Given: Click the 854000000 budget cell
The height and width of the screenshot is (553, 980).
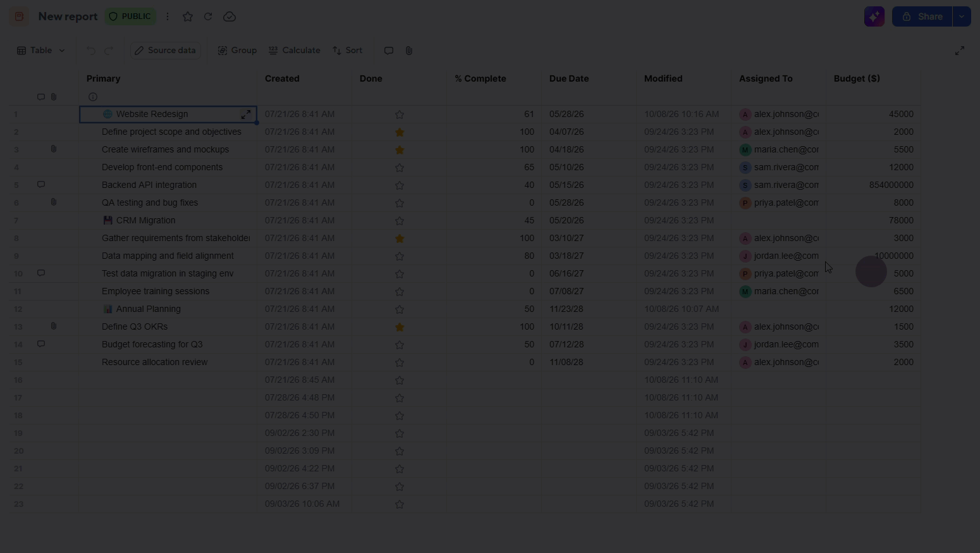Looking at the screenshot, I should coord(873,185).
